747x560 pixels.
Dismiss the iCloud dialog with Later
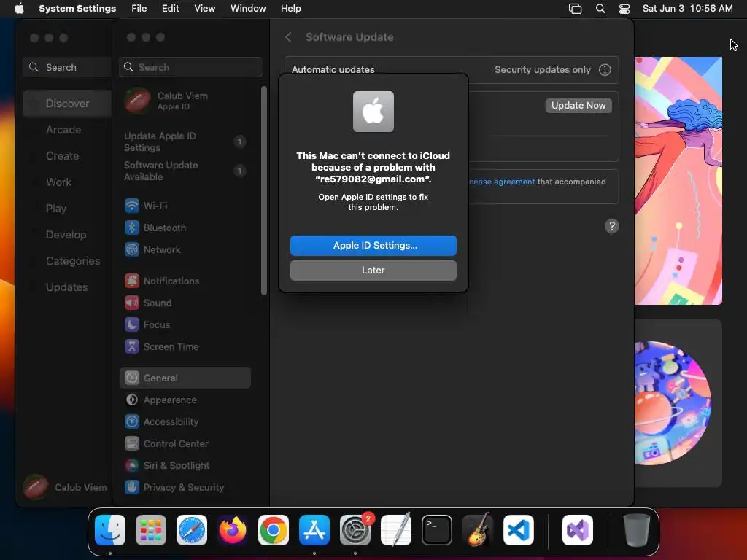[x=373, y=270]
